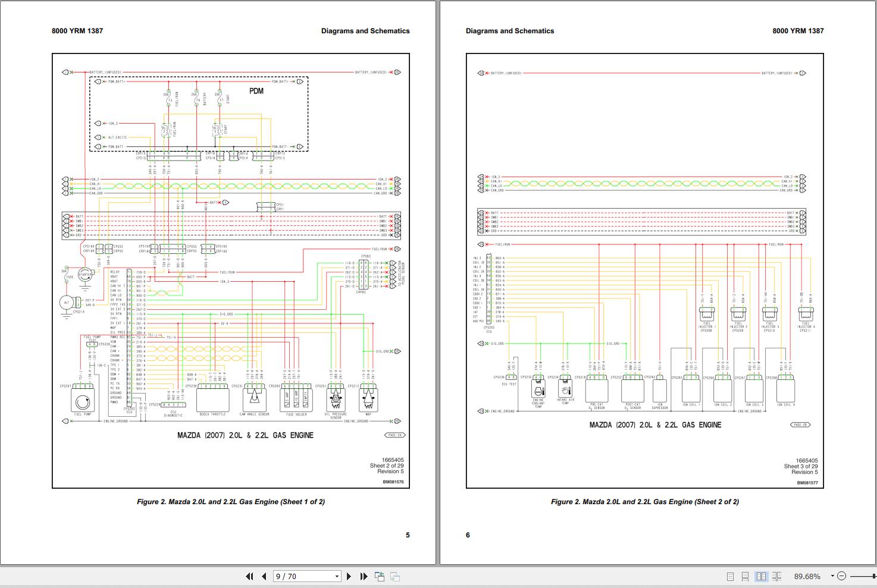This screenshot has width=877, height=588.
Task: Click the previous view icon
Action: pyautogui.click(x=380, y=576)
